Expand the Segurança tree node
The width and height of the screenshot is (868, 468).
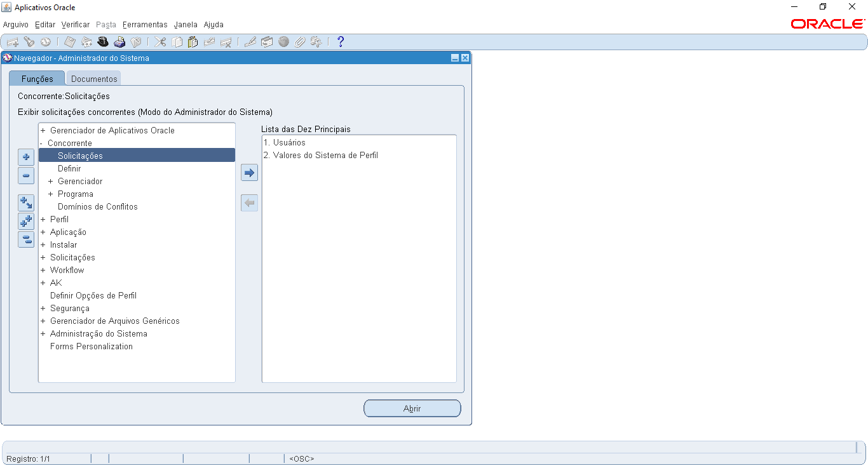43,309
